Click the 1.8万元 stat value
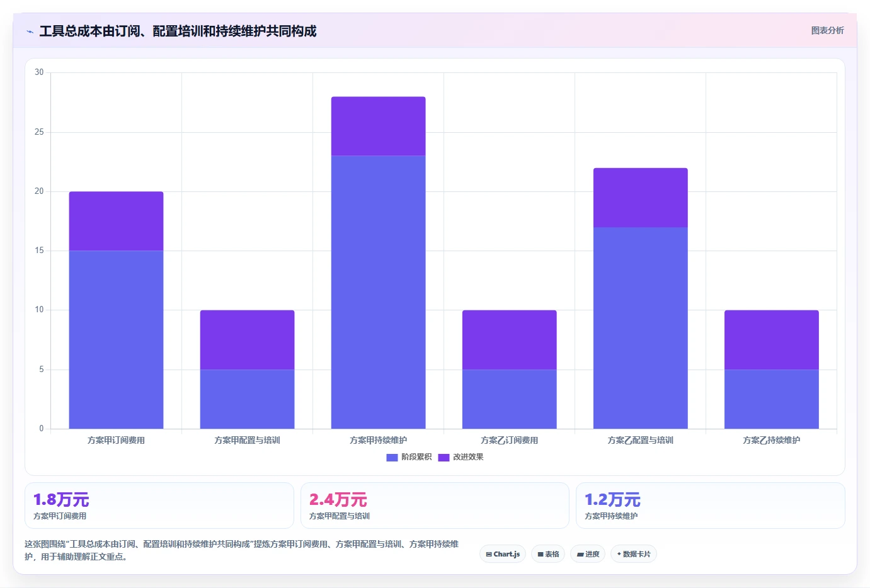Screen dimensions: 870x588 coord(61,500)
